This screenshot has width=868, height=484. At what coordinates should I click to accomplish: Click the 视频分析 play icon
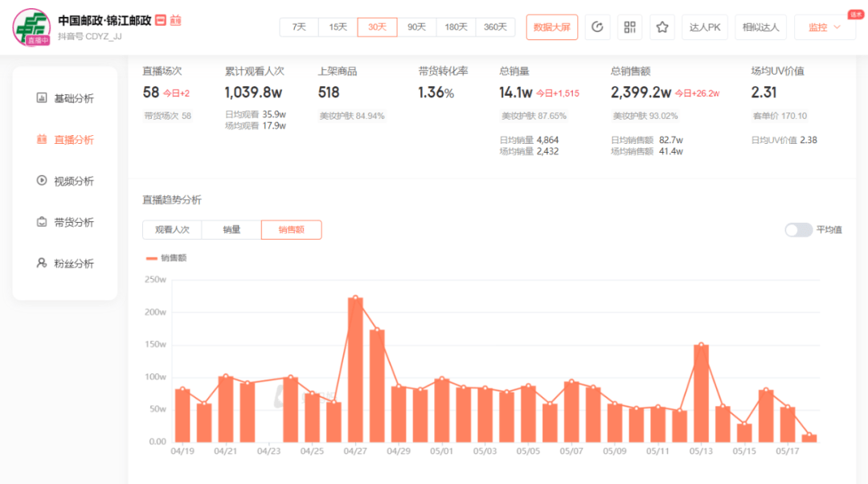[x=42, y=181]
